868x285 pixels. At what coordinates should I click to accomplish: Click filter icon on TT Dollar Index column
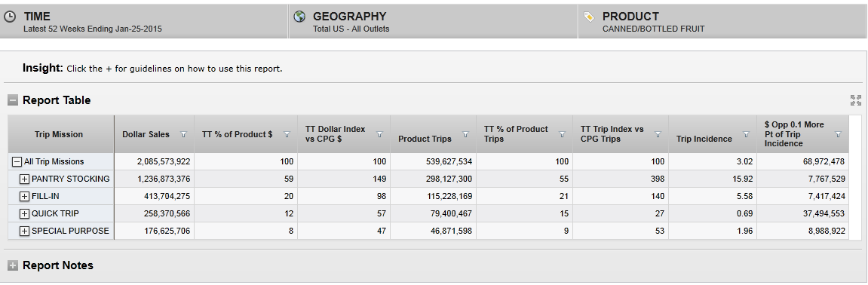(x=380, y=134)
